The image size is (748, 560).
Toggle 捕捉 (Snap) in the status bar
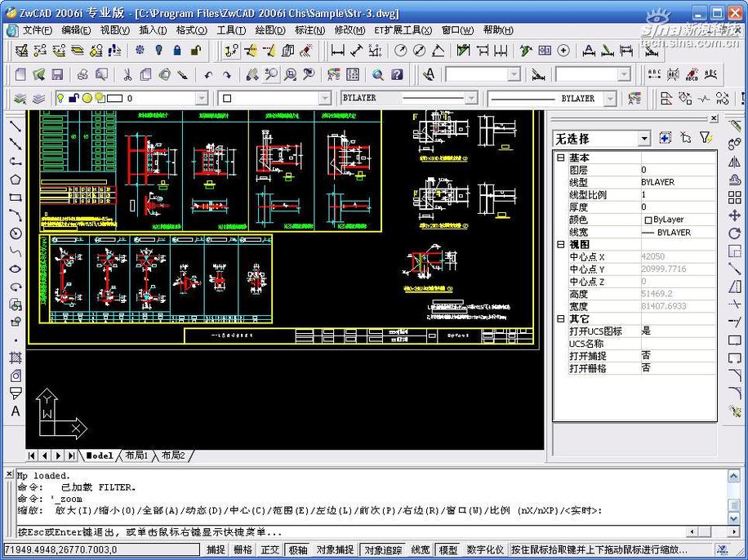(x=216, y=549)
